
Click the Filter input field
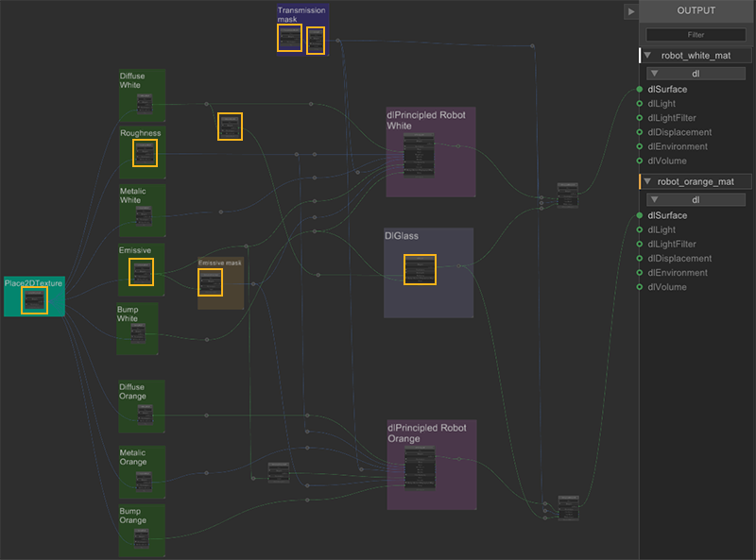696,35
